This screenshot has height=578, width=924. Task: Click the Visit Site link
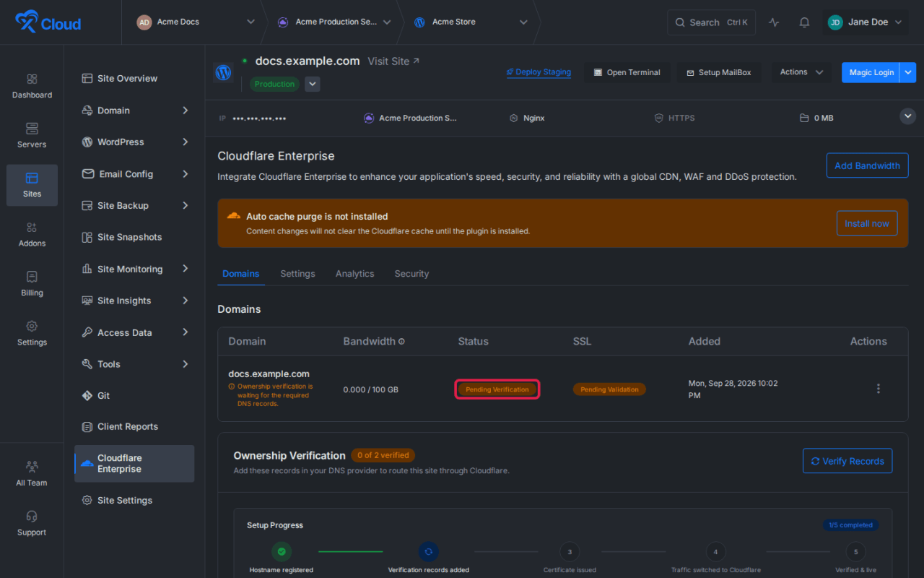(x=393, y=61)
